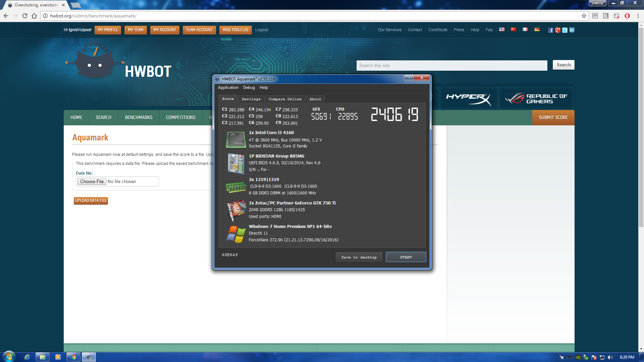Open the LinkedIn social icon
Screen dimensions: 644x362
pos(572,30)
